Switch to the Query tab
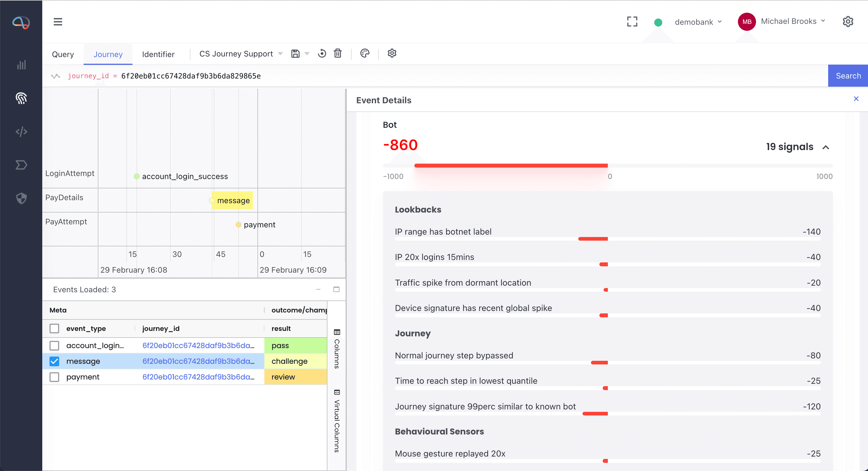 click(x=63, y=54)
